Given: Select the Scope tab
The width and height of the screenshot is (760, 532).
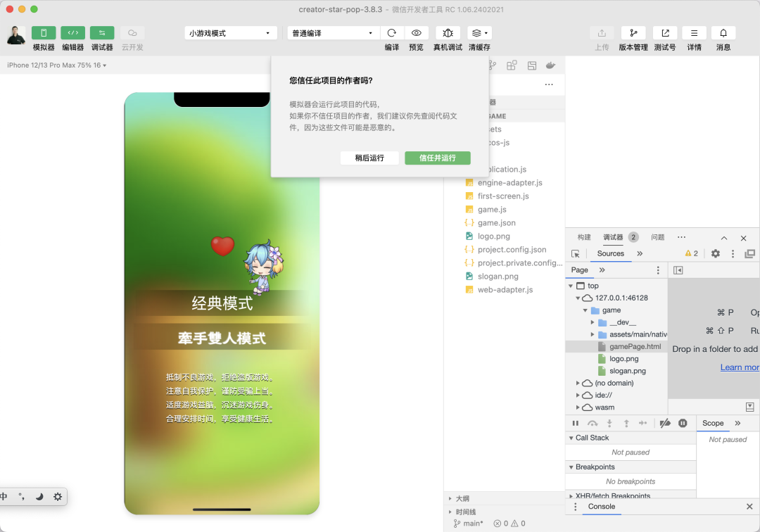Looking at the screenshot, I should (x=712, y=423).
